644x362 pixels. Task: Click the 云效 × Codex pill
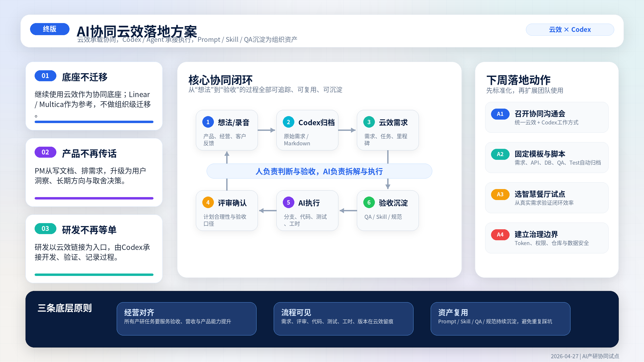[x=570, y=29]
